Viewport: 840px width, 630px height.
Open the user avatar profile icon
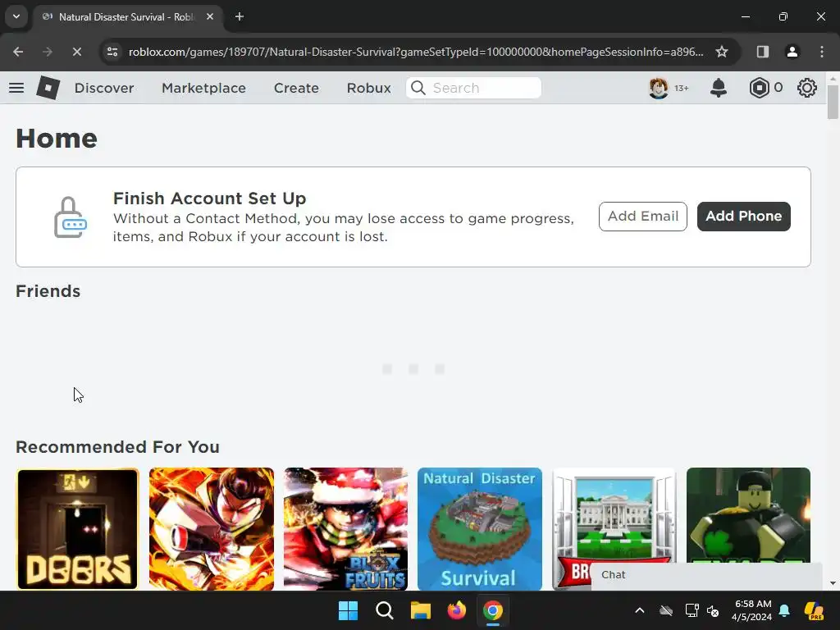tap(659, 88)
